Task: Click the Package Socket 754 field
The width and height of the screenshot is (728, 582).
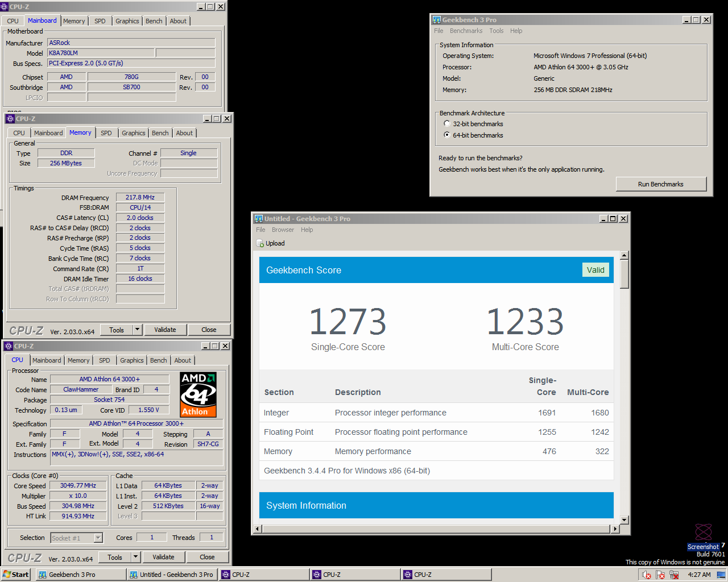Action: coord(109,400)
